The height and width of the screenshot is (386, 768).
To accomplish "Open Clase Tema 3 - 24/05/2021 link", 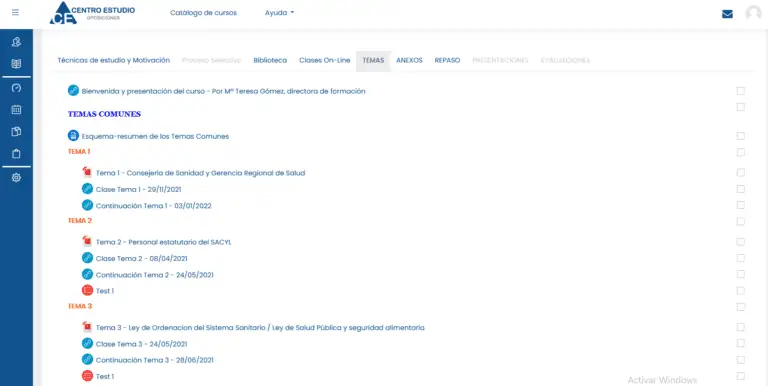I will click(141, 344).
